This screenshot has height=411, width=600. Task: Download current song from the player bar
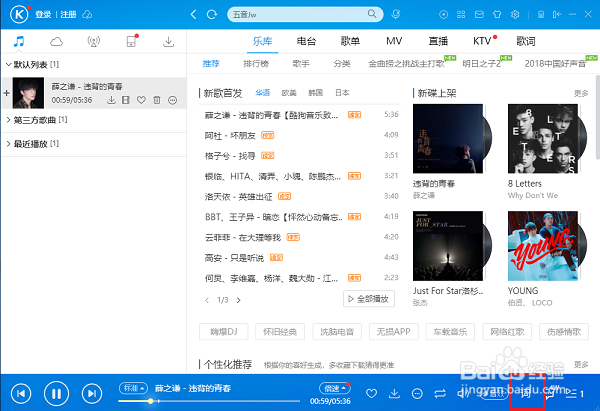point(394,393)
